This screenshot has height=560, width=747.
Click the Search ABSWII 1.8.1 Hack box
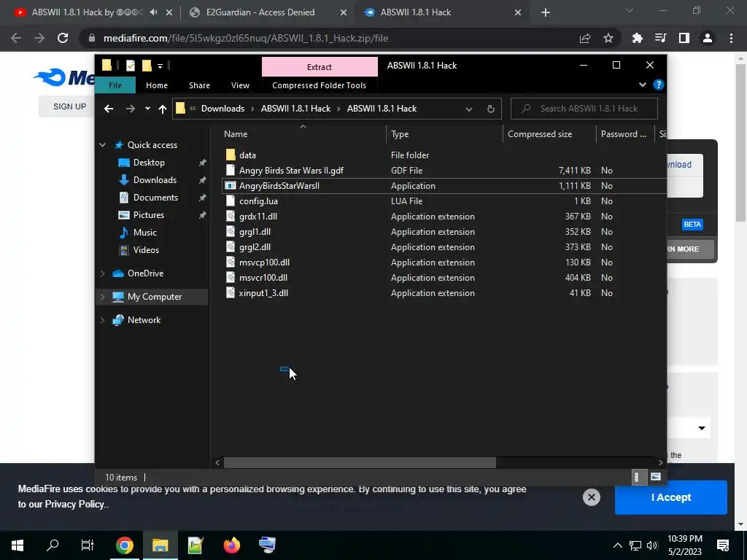[x=584, y=109]
